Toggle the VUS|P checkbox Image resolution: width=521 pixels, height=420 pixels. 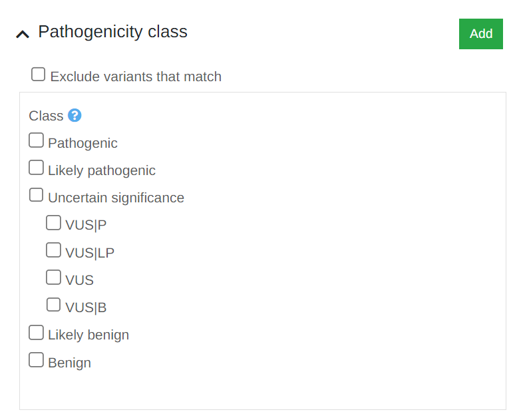pos(53,222)
